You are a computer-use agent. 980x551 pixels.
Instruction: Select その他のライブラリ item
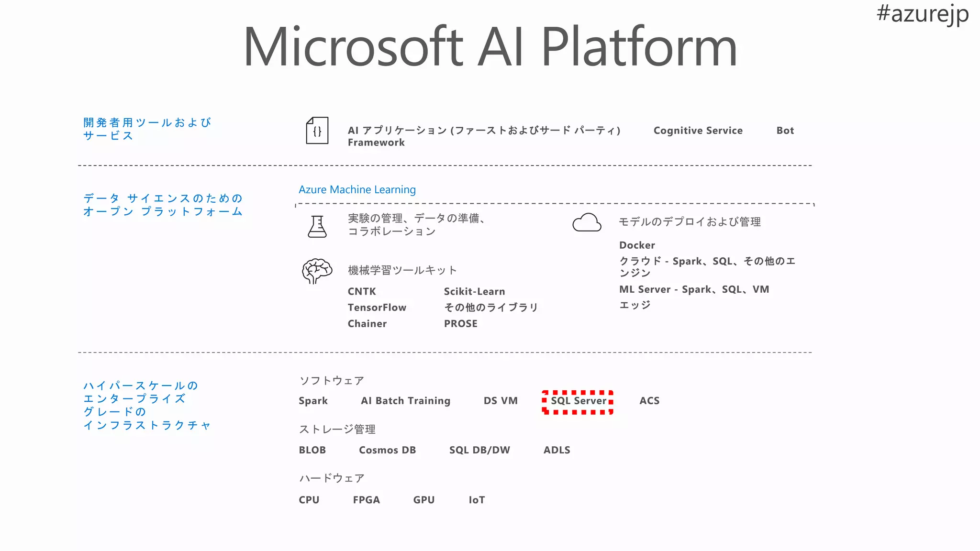[491, 308]
